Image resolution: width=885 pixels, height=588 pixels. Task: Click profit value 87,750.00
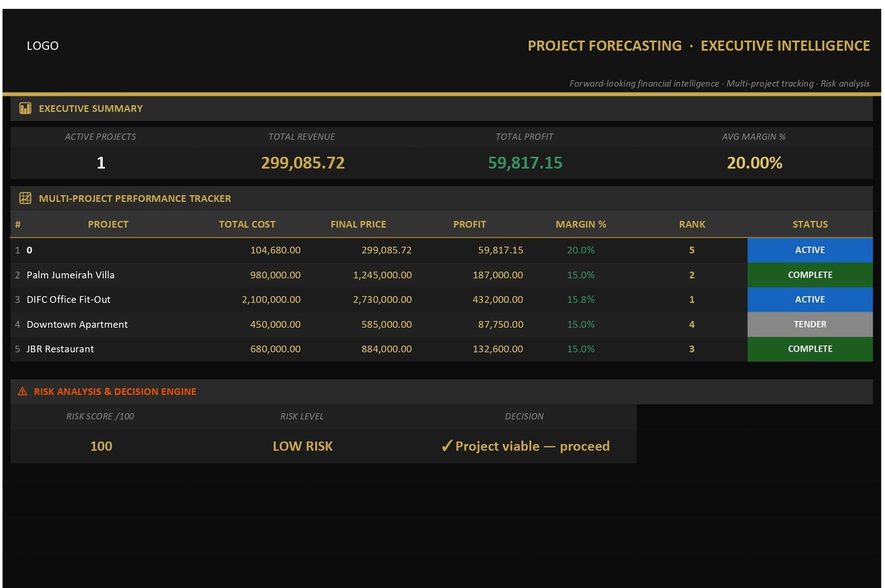(x=501, y=324)
